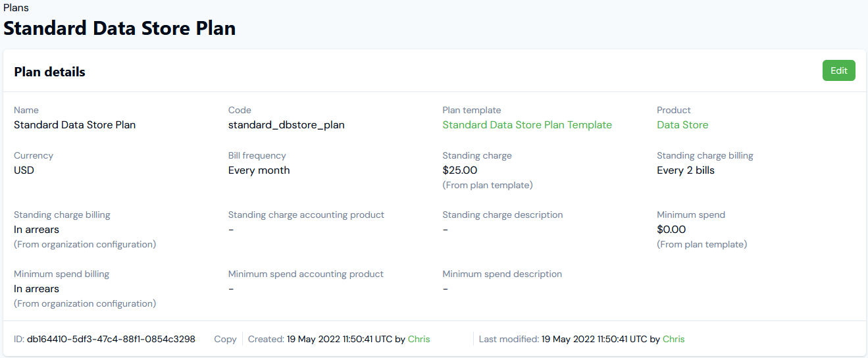Image resolution: width=868 pixels, height=358 pixels.
Task: Click the Every 2 bills value
Action: click(x=686, y=170)
